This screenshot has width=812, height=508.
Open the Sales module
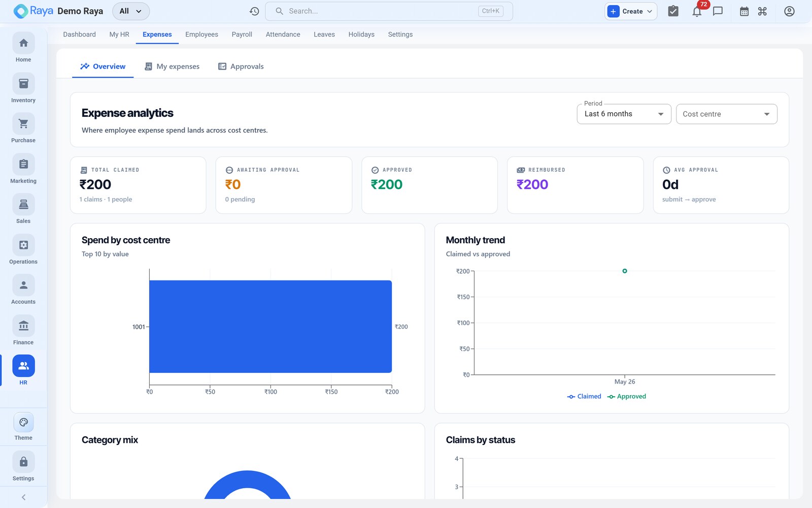tap(23, 209)
